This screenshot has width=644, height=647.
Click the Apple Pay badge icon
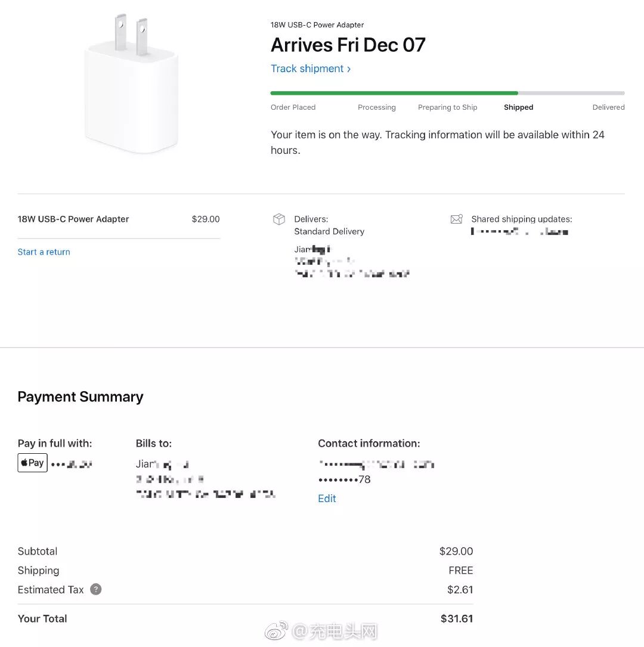[32, 463]
